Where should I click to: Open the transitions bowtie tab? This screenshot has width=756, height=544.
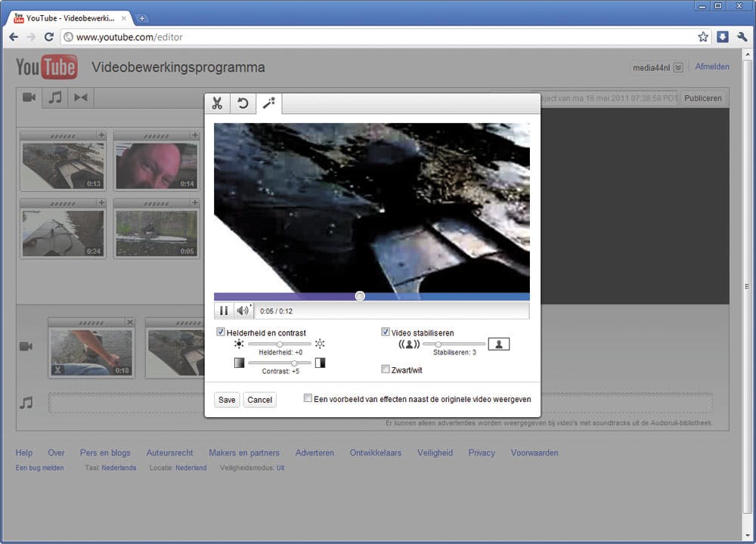[x=80, y=97]
